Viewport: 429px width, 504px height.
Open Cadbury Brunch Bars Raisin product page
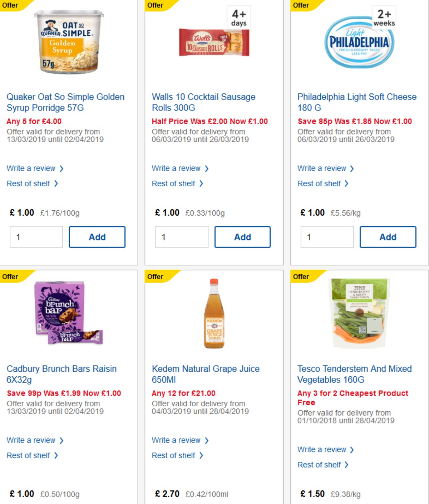(61, 374)
